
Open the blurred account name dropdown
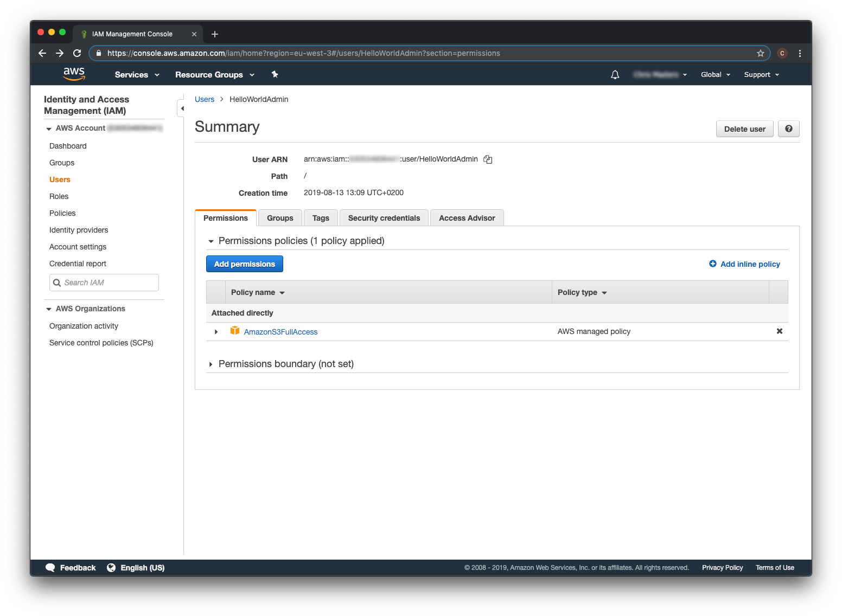coord(660,75)
